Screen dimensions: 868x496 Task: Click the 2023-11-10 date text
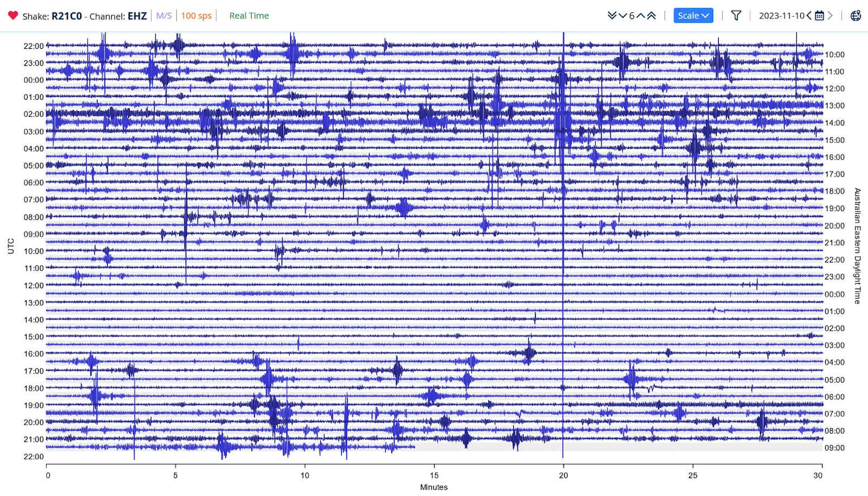pyautogui.click(x=781, y=16)
